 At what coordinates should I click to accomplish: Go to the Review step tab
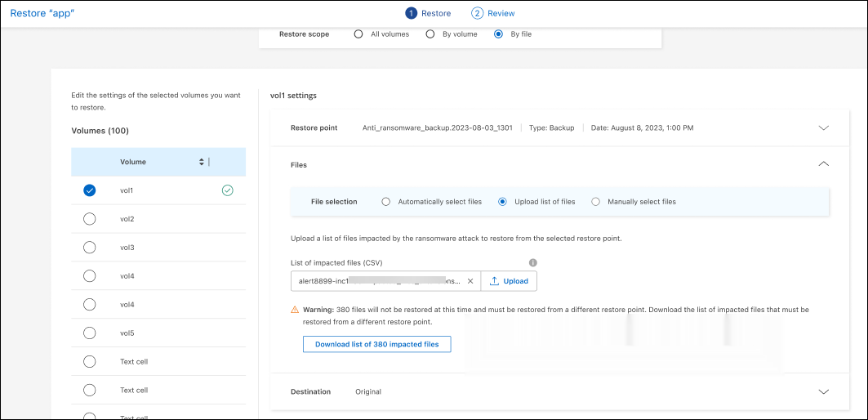[501, 13]
